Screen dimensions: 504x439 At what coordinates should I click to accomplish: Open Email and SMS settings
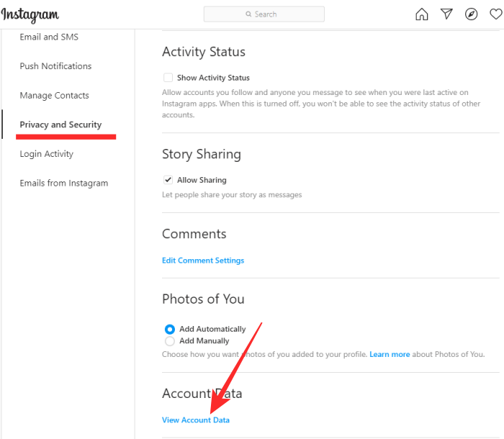click(50, 37)
